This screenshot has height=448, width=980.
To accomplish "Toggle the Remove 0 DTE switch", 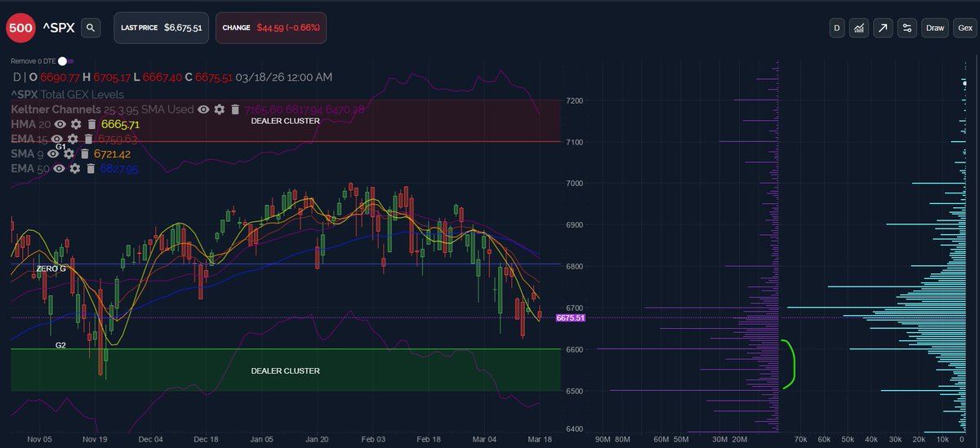I will (65, 61).
